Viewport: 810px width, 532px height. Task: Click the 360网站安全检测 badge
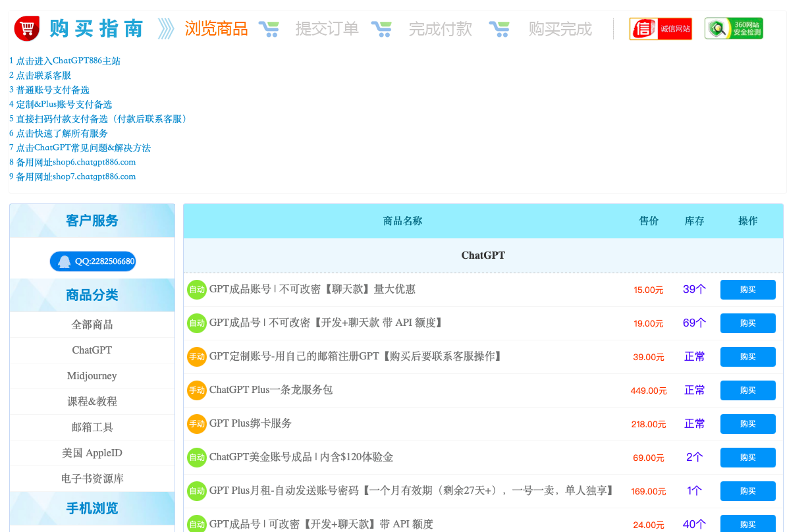click(x=733, y=28)
